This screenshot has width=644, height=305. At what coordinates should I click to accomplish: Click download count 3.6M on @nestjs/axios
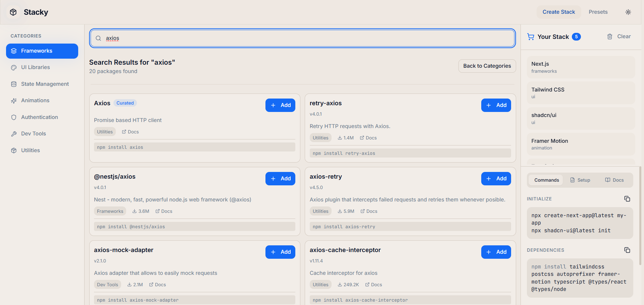[x=141, y=211]
